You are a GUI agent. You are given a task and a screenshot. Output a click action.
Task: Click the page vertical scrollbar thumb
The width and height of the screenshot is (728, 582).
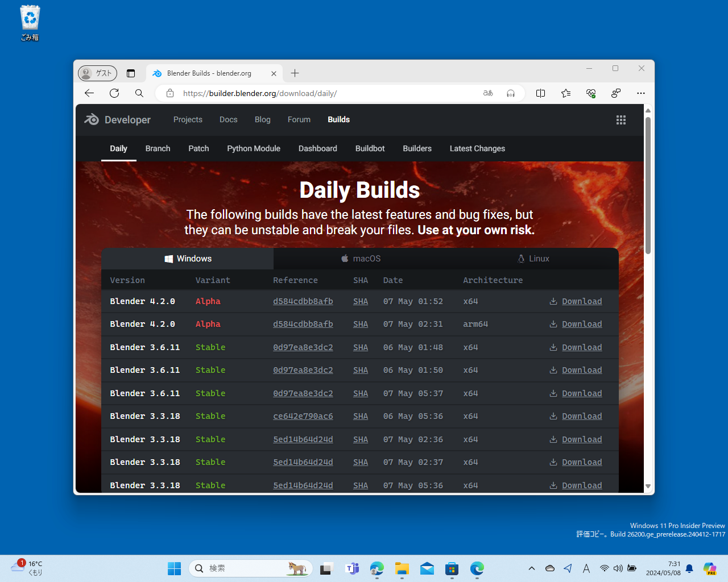[648, 185]
